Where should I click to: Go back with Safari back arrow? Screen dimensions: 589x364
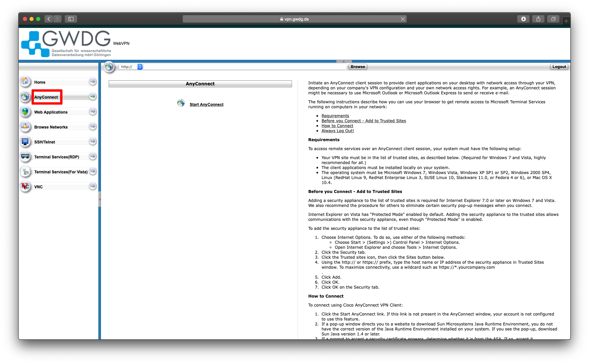49,19
